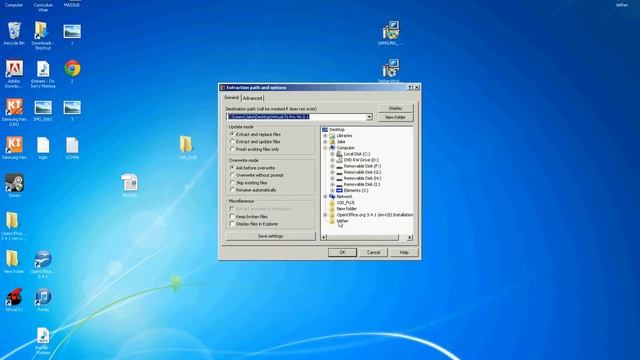Image resolution: width=640 pixels, height=360 pixels.
Task: Expand the Jake tree node
Action: tap(325, 142)
